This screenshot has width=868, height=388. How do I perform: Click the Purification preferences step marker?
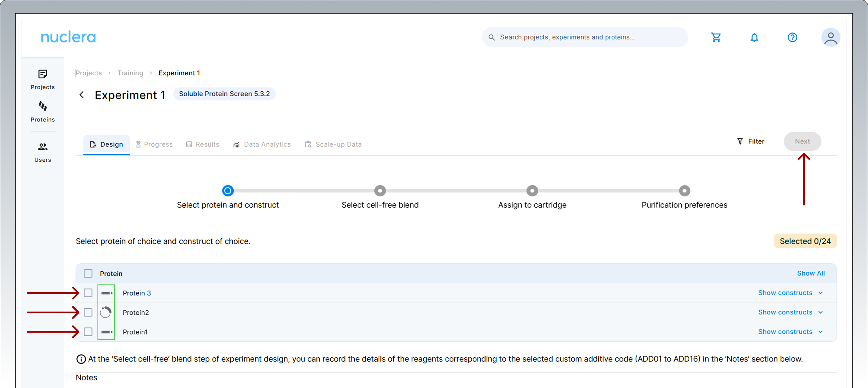pos(684,191)
